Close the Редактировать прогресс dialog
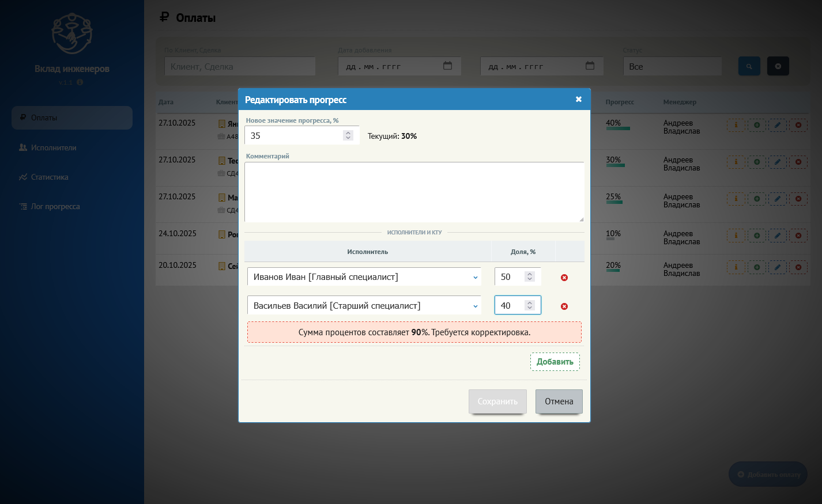822x504 pixels. point(578,100)
